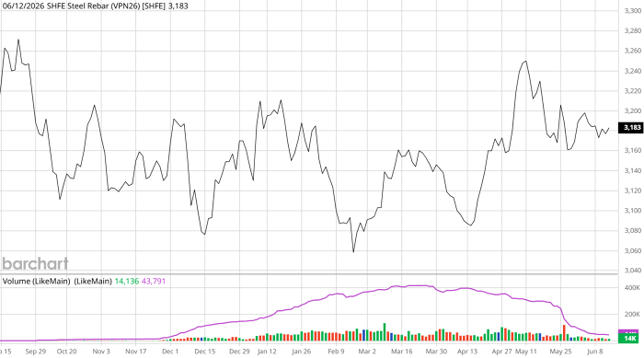Select the Oct 20 date label
Image resolution: width=644 pixels, height=358 pixels.
(66, 352)
